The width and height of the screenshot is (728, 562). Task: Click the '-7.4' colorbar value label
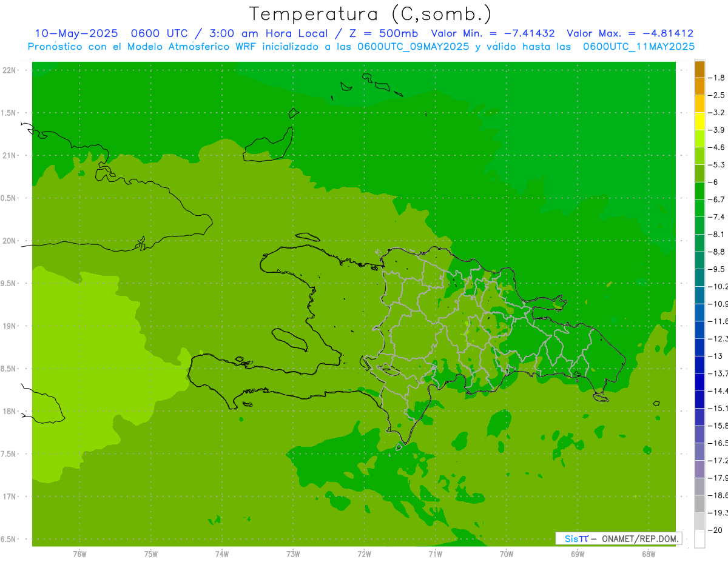(x=716, y=217)
